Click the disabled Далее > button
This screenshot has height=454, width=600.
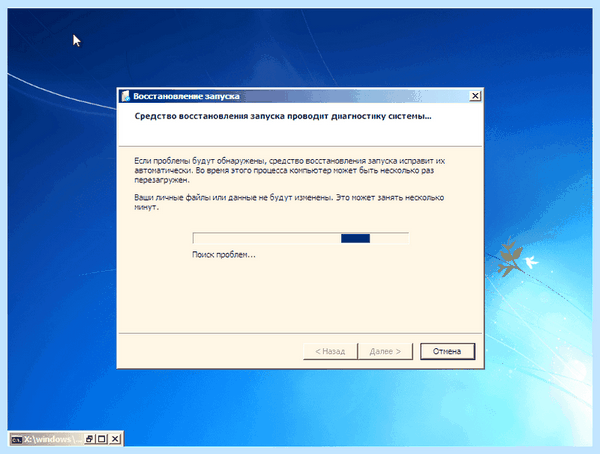(x=385, y=351)
